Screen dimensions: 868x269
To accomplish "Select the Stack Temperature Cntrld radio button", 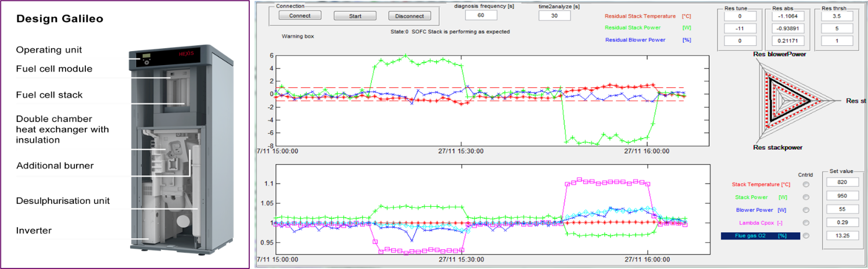I will click(805, 184).
